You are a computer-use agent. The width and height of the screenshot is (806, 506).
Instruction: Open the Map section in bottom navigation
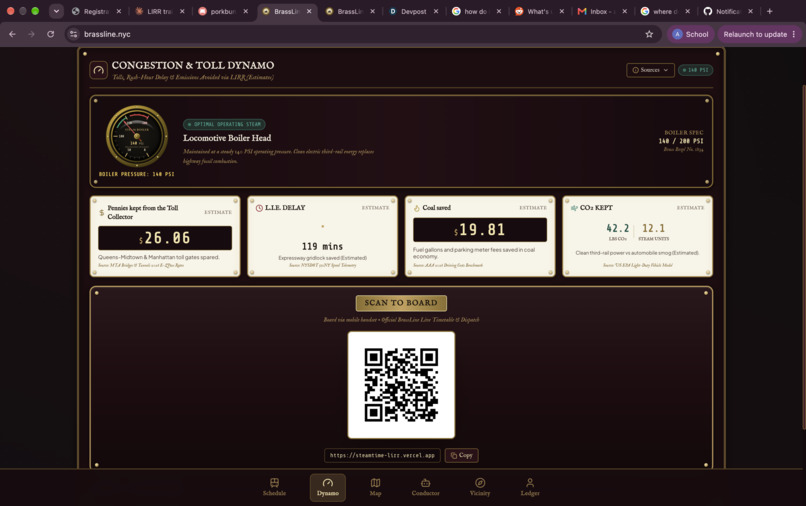click(x=375, y=487)
